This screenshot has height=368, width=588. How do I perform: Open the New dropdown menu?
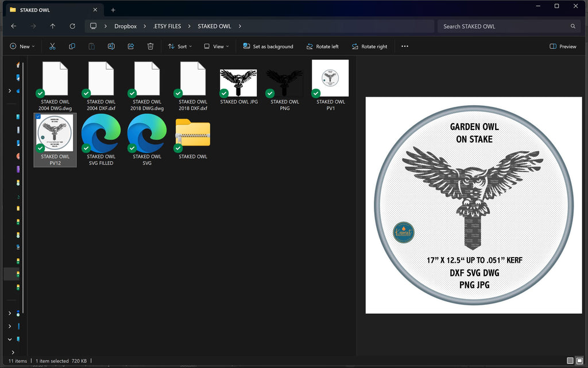pyautogui.click(x=22, y=47)
